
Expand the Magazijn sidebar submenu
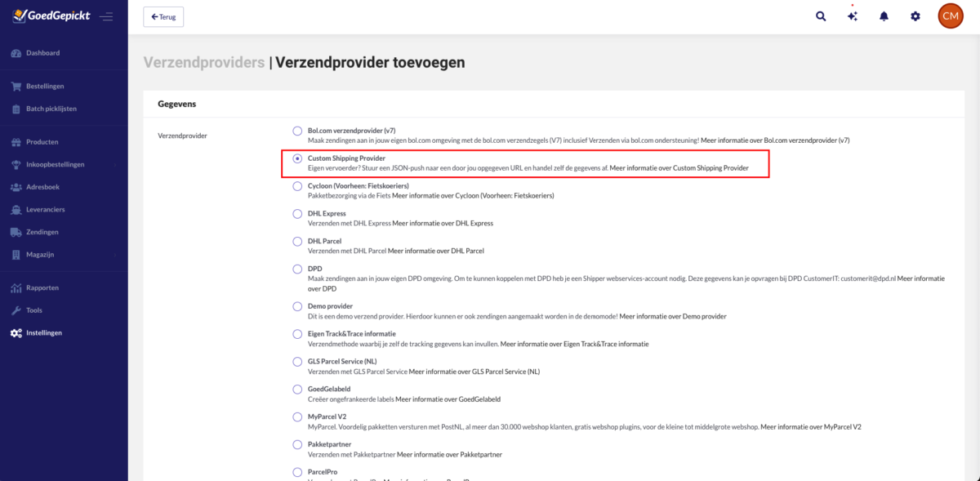point(114,255)
